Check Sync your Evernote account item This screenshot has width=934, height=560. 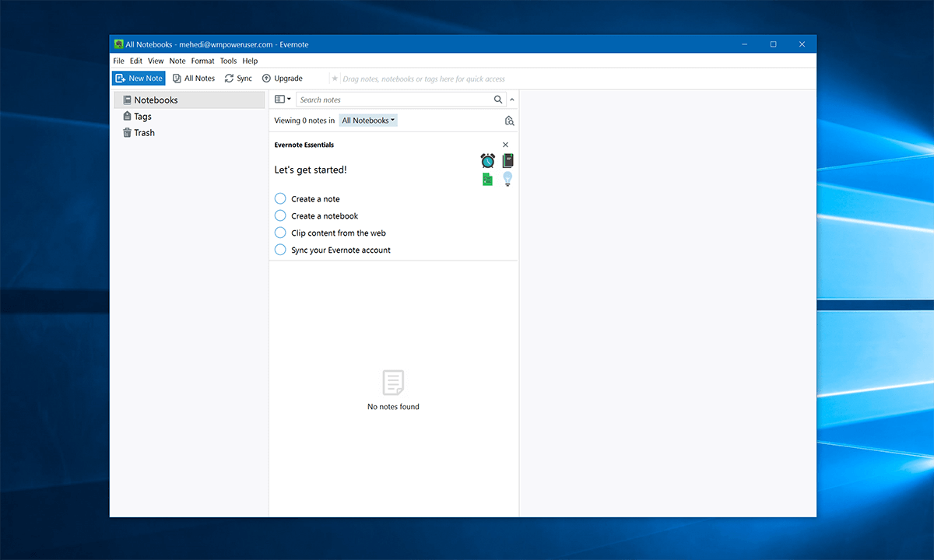[280, 250]
